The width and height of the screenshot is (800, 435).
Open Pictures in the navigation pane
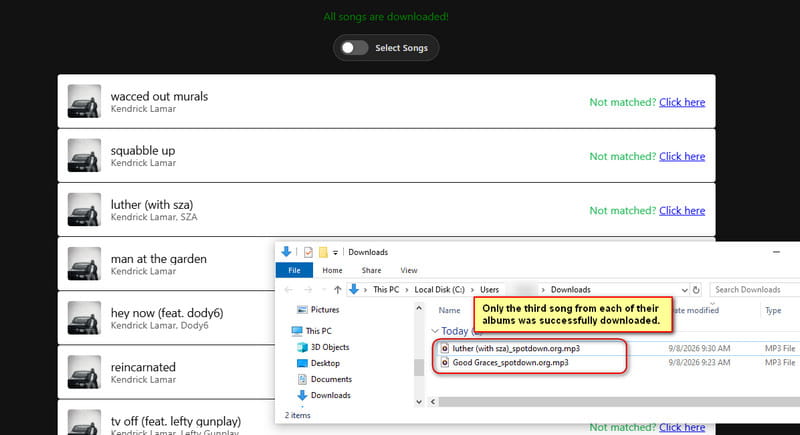[325, 310]
